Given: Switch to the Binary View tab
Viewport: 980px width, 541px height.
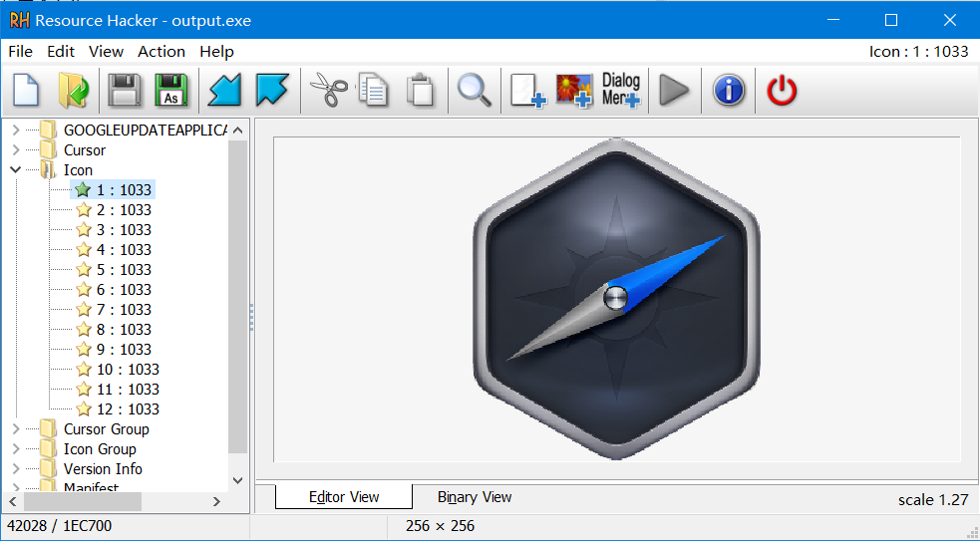Looking at the screenshot, I should [475, 496].
